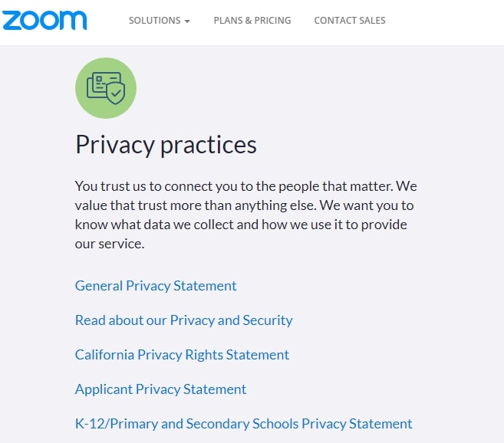Click the 'know what data we collect' line
The height and width of the screenshot is (443, 504).
coord(241,225)
